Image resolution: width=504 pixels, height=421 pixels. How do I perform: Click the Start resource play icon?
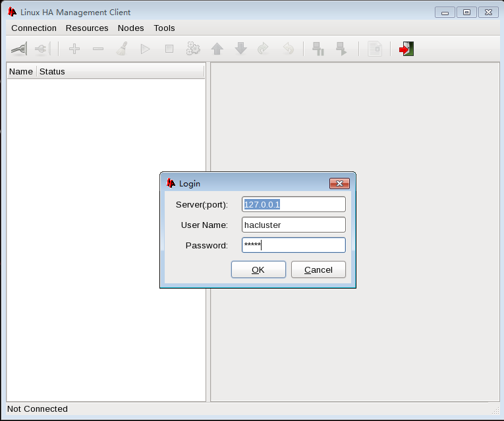coord(146,49)
